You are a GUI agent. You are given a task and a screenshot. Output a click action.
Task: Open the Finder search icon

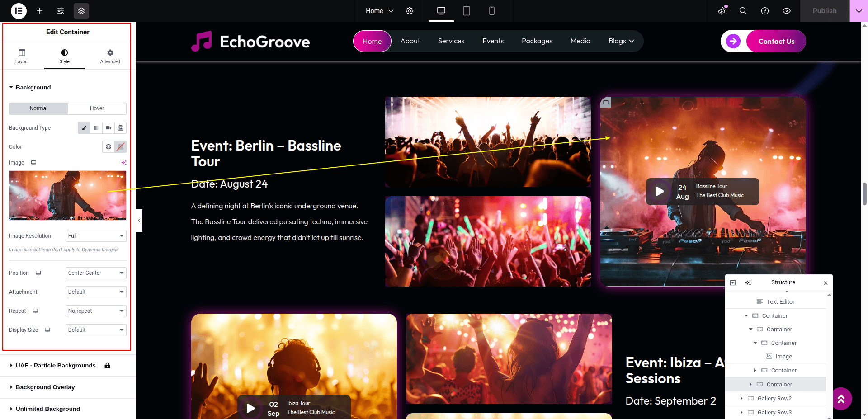pyautogui.click(x=743, y=11)
